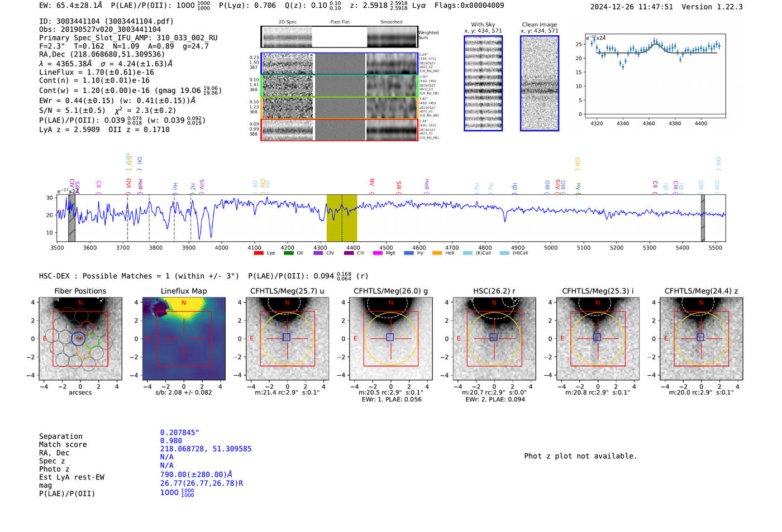This screenshot has width=782, height=532.
Task: Click the EWr: 1. PLAE: 0.056 caption
Action: [392, 400]
